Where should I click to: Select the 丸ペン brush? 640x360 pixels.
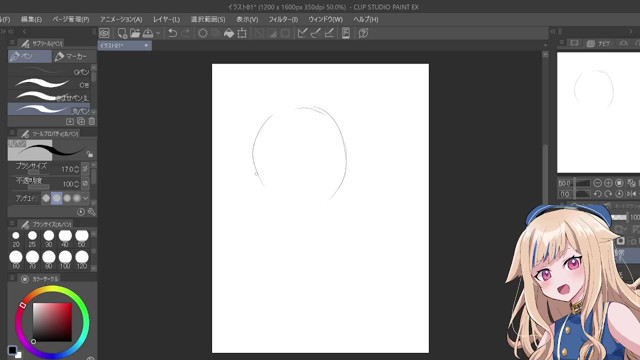[x=49, y=109]
